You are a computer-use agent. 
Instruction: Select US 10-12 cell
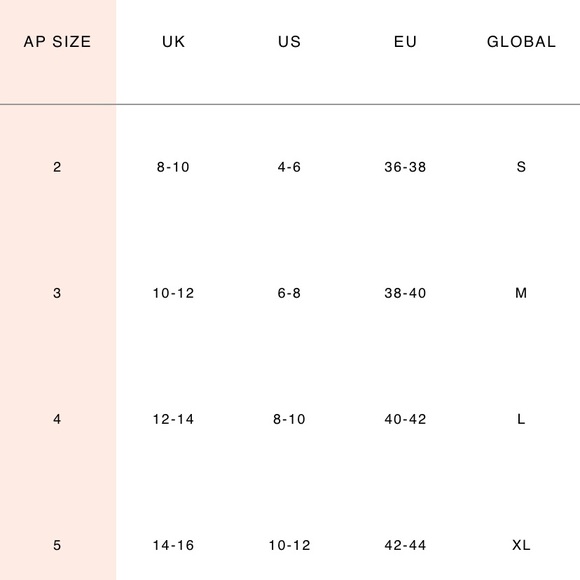point(289,545)
